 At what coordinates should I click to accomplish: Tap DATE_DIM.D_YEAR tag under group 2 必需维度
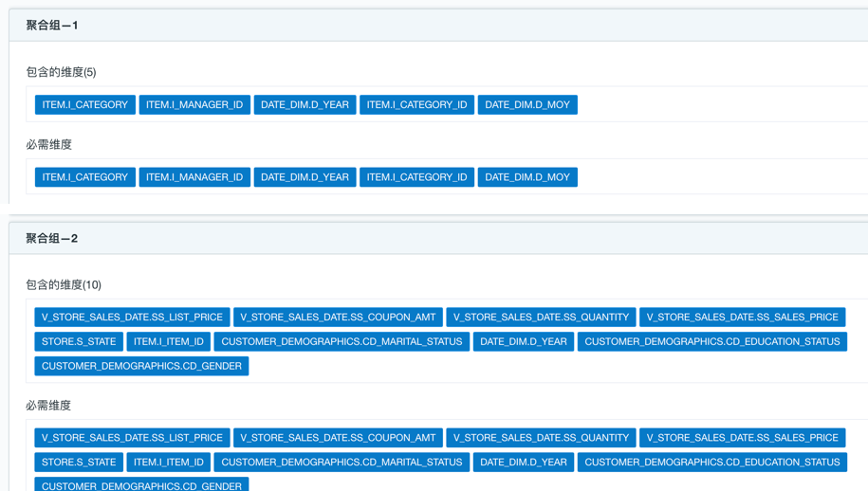[524, 462]
